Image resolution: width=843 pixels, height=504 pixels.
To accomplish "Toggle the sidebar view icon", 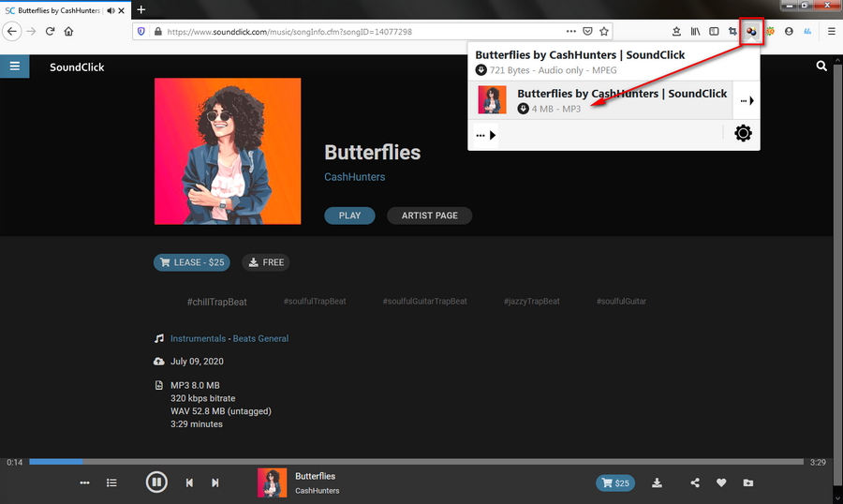I will pos(714,31).
